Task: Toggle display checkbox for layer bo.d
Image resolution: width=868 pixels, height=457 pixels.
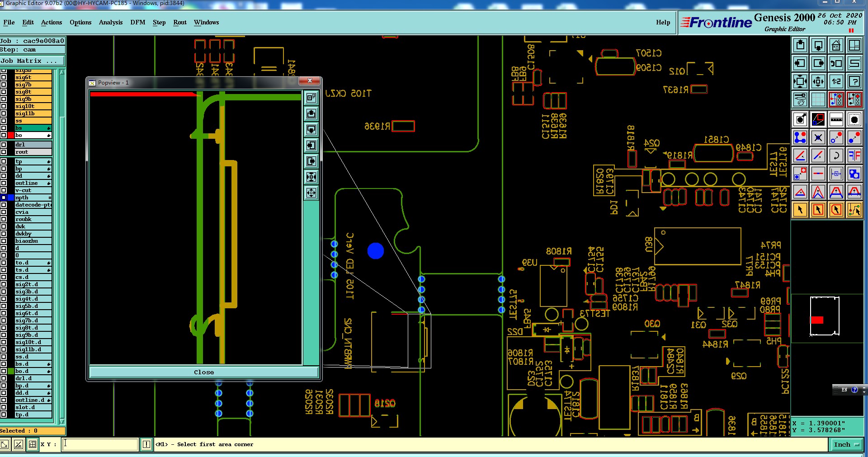Action: [4, 371]
